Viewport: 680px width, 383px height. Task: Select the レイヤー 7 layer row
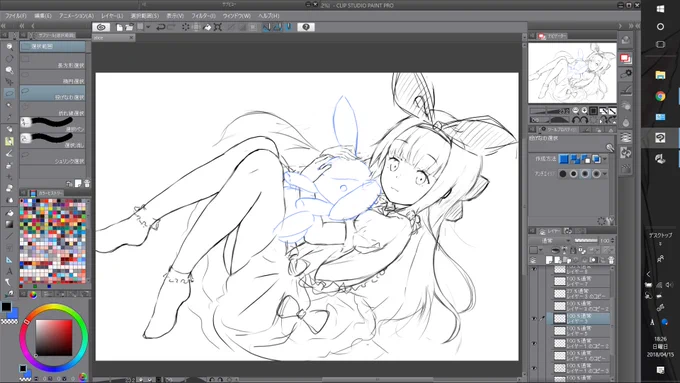tap(581, 281)
